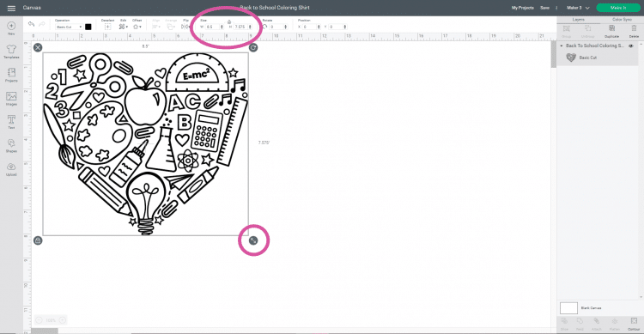The width and height of the screenshot is (644, 334).
Task: Click the zoom in button
Action: [x=63, y=320]
